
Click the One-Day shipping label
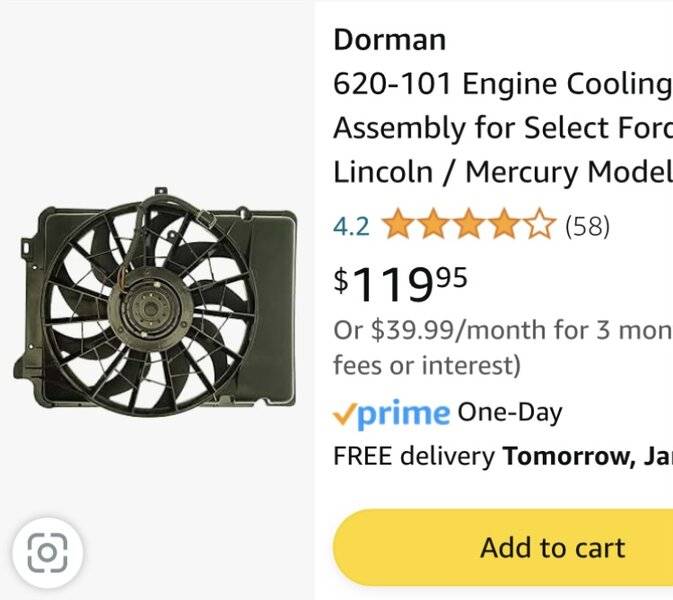pos(510,412)
